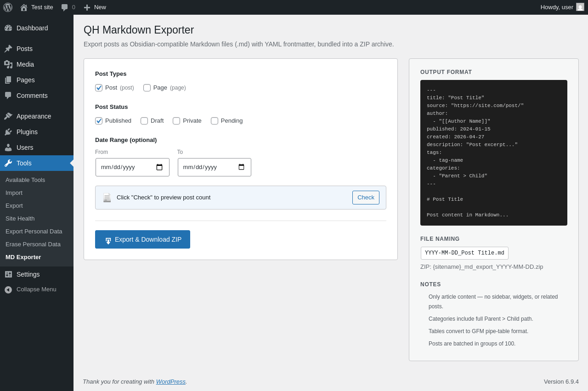
Task: Uncheck the Post type checkbox
Action: click(99, 88)
